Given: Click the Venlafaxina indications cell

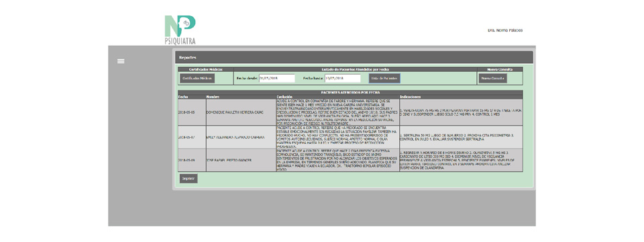Looking at the screenshot, I should (462, 112).
